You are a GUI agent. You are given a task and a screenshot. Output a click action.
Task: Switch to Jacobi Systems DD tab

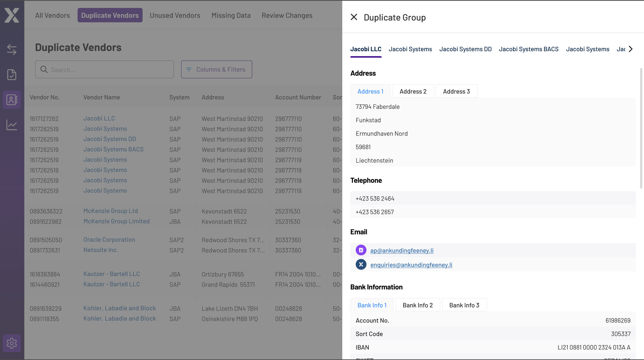(465, 49)
